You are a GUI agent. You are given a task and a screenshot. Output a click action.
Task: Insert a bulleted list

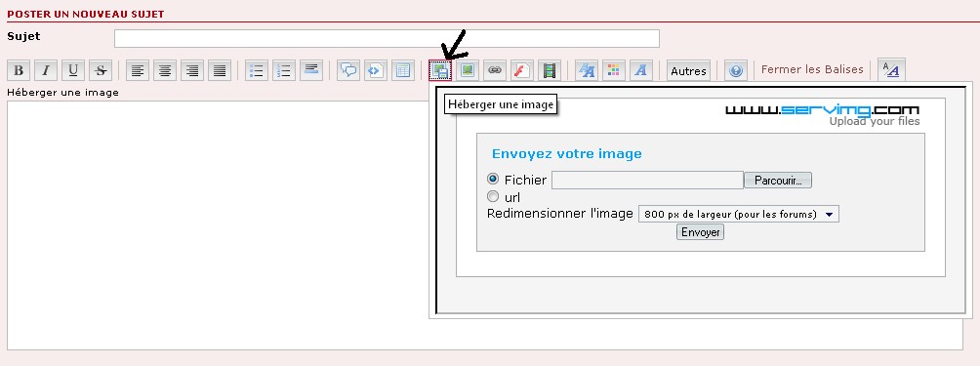pos(257,70)
